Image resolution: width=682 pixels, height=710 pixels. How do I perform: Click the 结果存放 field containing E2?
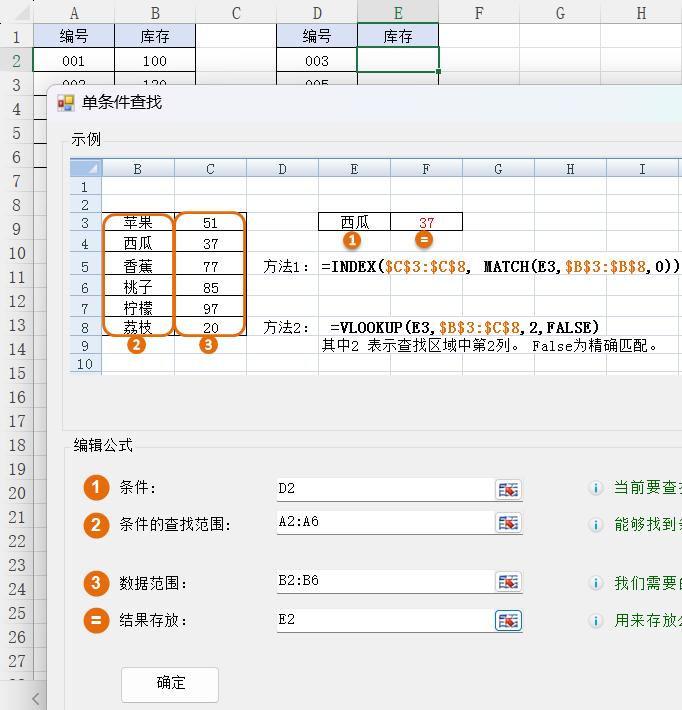(x=385, y=620)
